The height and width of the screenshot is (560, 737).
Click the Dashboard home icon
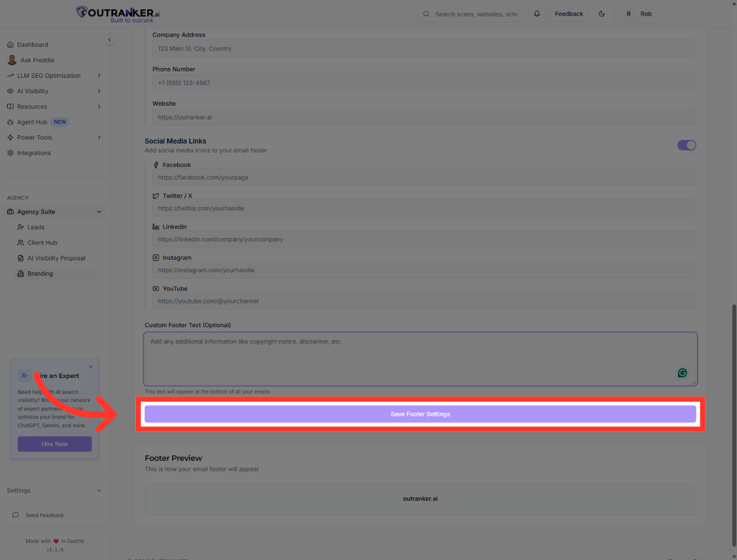[10, 45]
